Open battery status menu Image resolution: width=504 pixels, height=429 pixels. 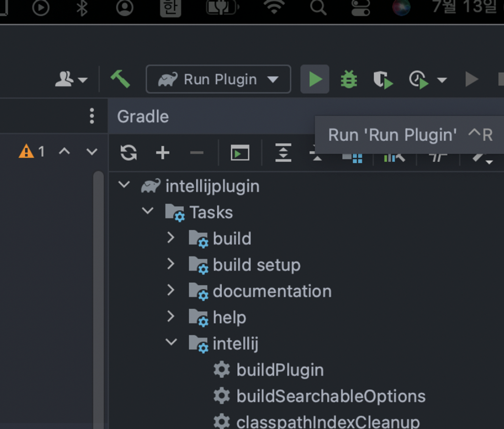tap(223, 8)
